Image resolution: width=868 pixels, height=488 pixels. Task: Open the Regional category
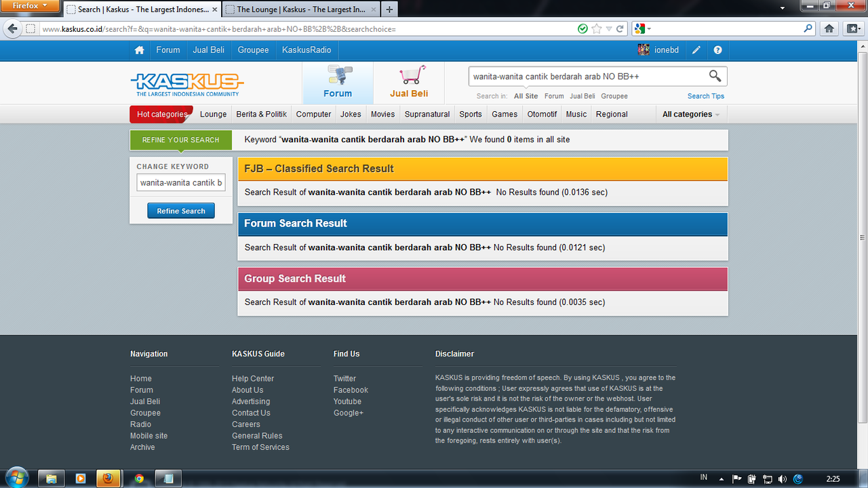[612, 115]
